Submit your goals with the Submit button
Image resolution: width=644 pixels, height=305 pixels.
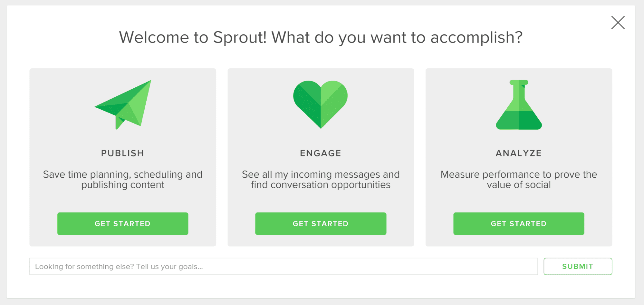[x=578, y=266]
